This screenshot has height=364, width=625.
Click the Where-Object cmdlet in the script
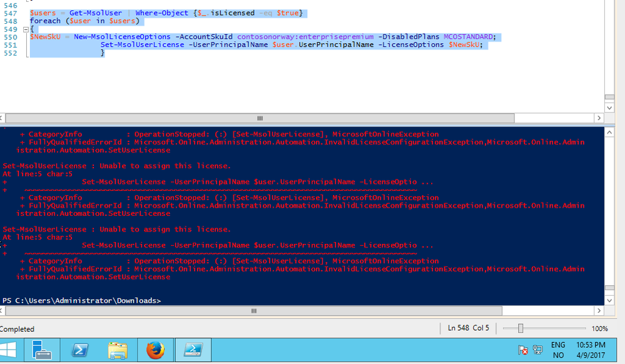pyautogui.click(x=161, y=13)
